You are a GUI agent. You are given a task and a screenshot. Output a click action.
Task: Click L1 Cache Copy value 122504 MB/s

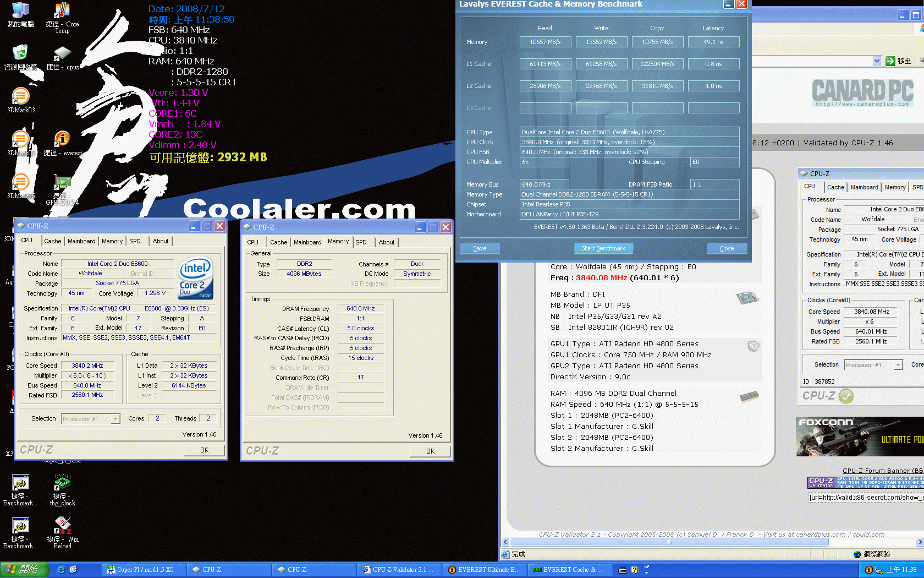[657, 64]
